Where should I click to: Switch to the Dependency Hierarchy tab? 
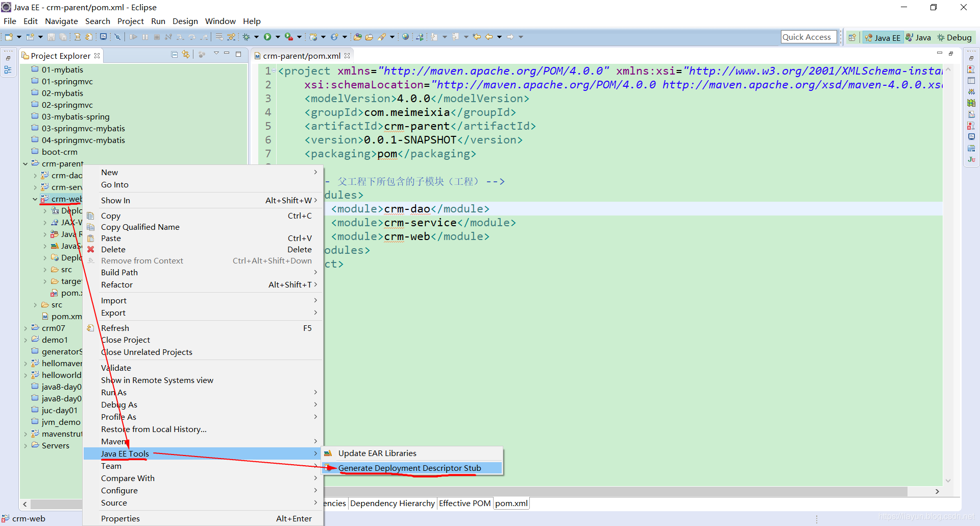click(392, 504)
